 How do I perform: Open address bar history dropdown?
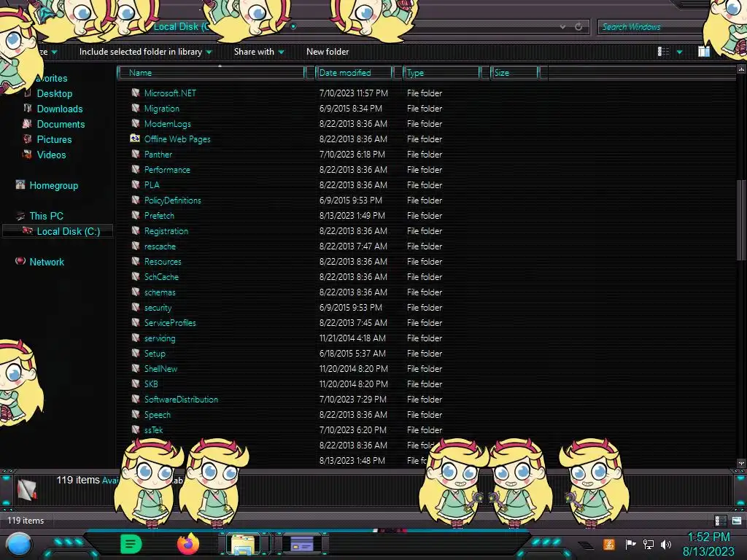click(x=562, y=27)
